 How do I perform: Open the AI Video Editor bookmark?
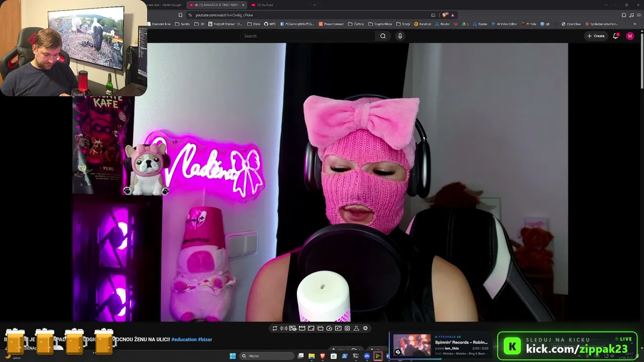505,24
